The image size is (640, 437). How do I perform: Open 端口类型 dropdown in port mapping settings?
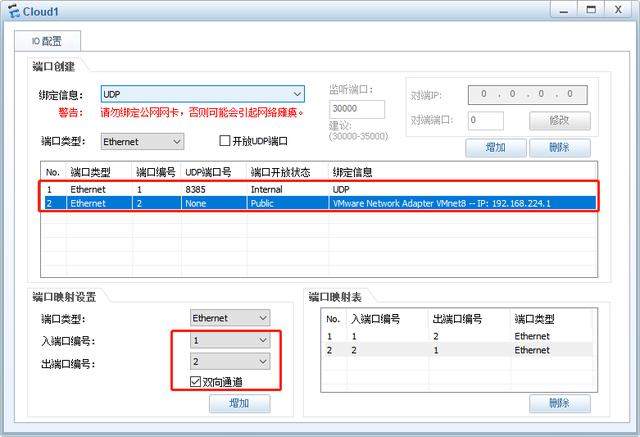click(230, 318)
